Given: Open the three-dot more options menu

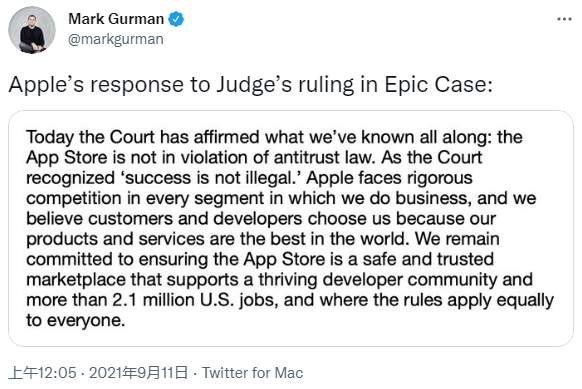Looking at the screenshot, I should tap(564, 19).
